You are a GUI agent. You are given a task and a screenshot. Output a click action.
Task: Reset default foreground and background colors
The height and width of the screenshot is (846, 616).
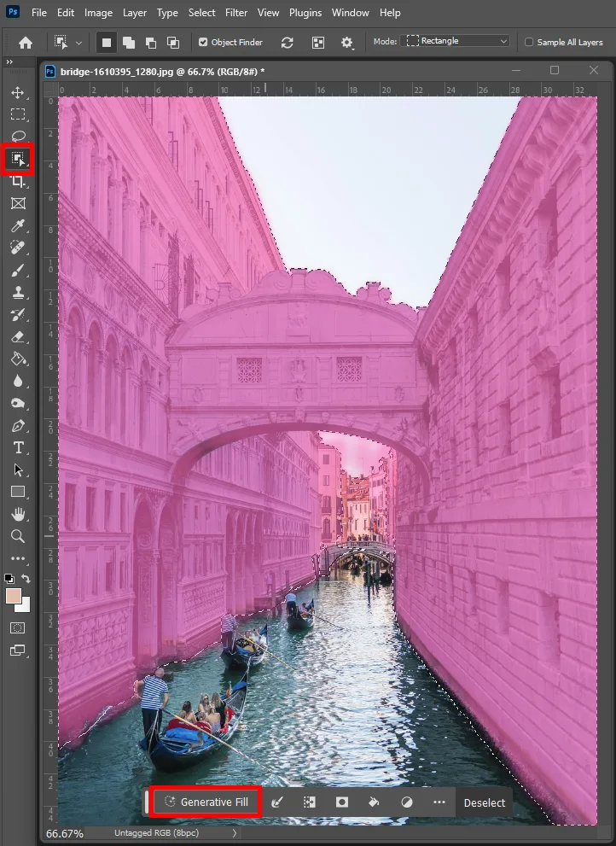pos(9,579)
